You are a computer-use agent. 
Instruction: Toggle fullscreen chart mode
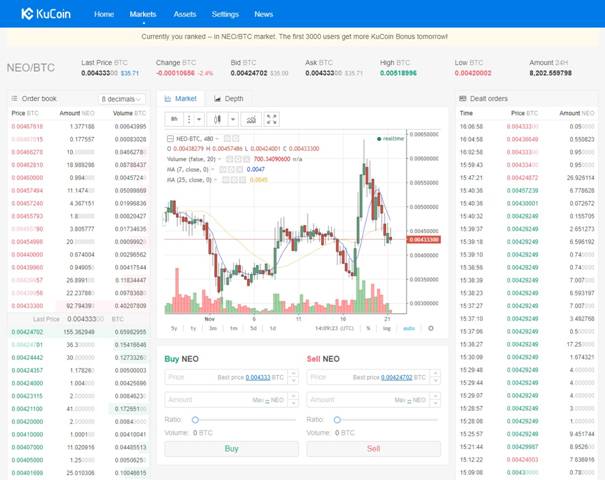272,119
